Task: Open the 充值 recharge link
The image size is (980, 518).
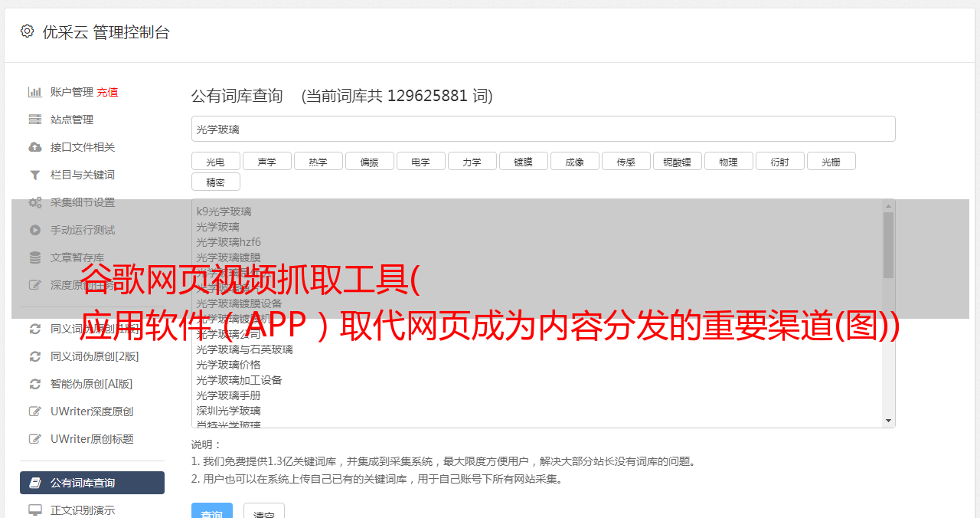Action: click(107, 92)
